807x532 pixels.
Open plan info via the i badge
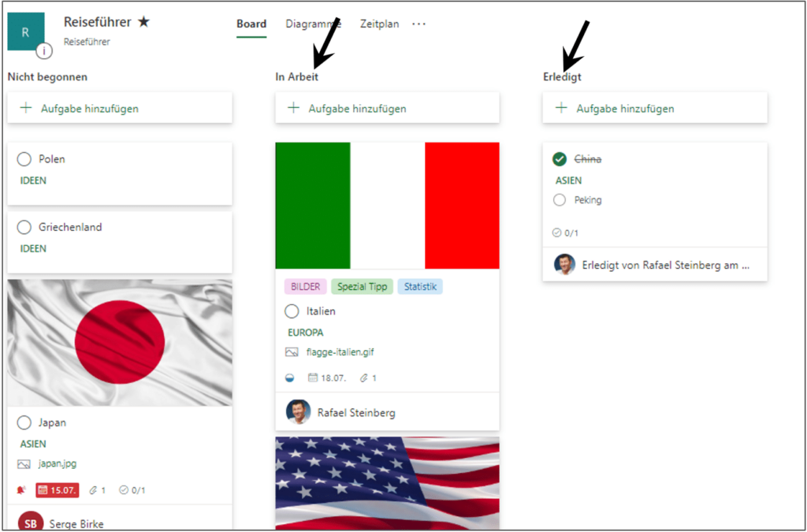[x=44, y=51]
